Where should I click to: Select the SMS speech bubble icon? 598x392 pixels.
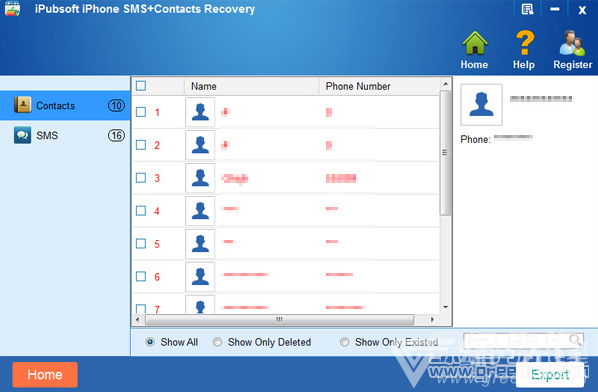(x=23, y=135)
